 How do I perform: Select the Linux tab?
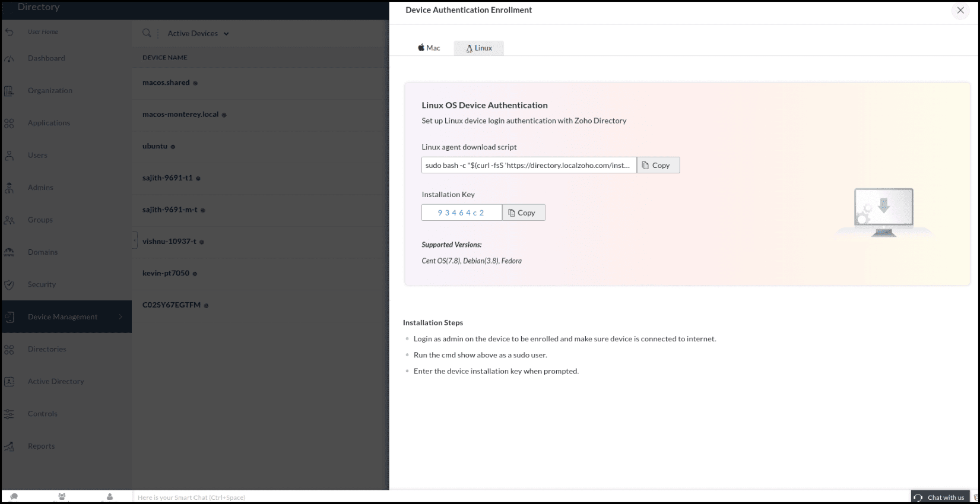[x=479, y=48]
